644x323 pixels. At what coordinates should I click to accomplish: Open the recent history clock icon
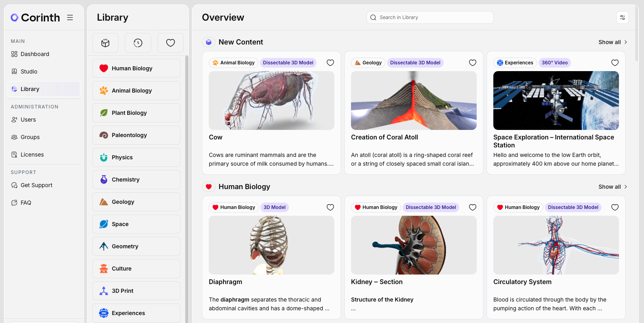(138, 43)
